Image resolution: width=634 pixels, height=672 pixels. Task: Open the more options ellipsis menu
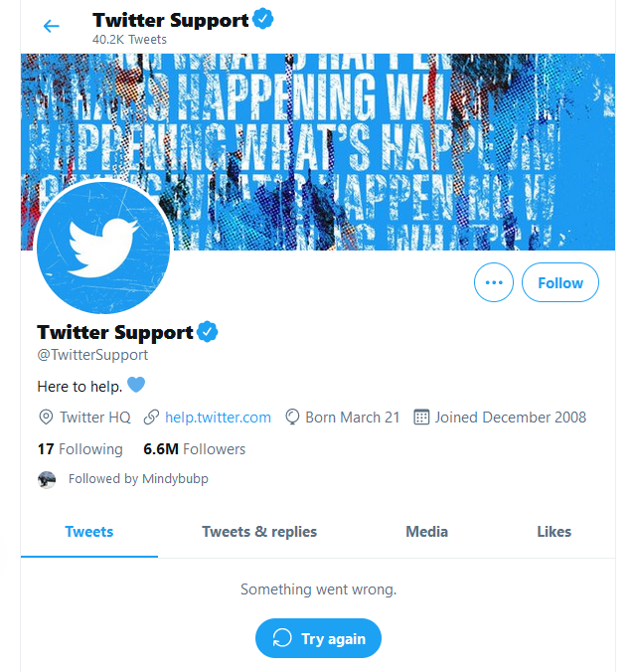[x=493, y=282]
